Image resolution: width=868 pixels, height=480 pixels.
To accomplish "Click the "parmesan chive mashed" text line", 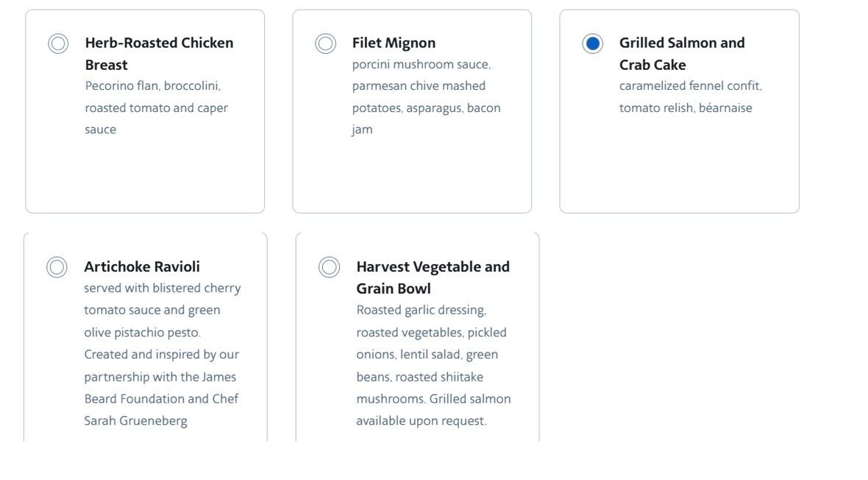I will coord(419,86).
